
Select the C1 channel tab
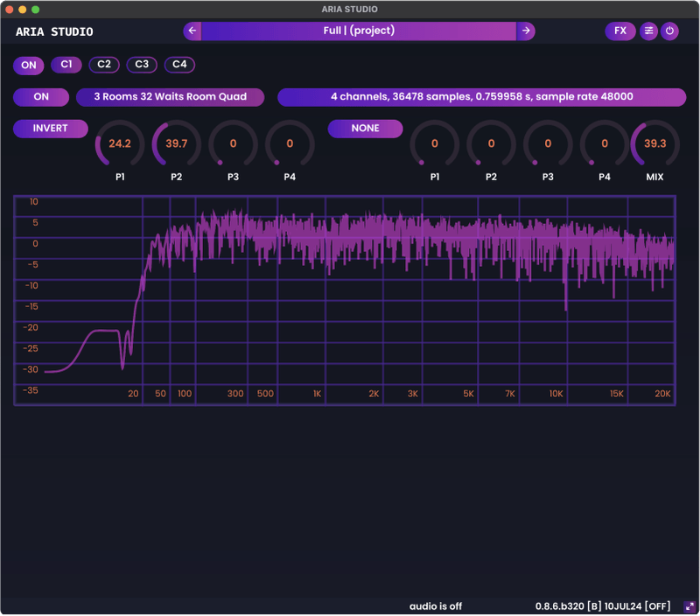[66, 64]
